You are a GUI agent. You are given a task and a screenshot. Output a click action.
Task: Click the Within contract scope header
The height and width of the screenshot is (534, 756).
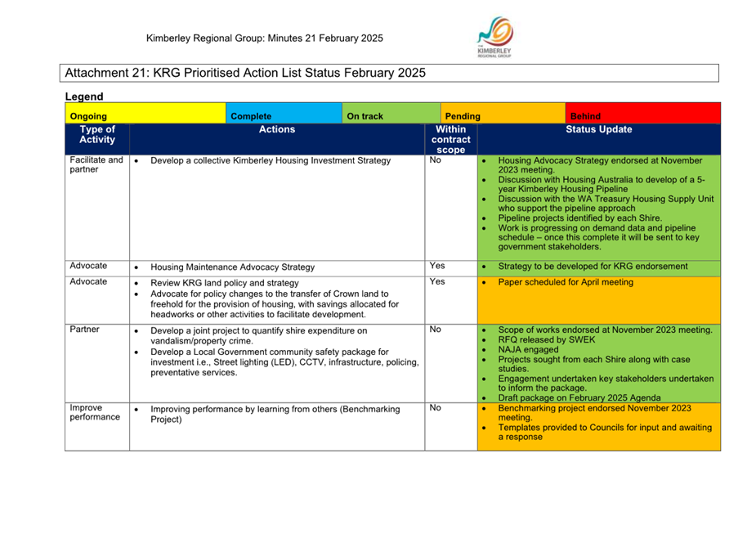pyautogui.click(x=451, y=139)
